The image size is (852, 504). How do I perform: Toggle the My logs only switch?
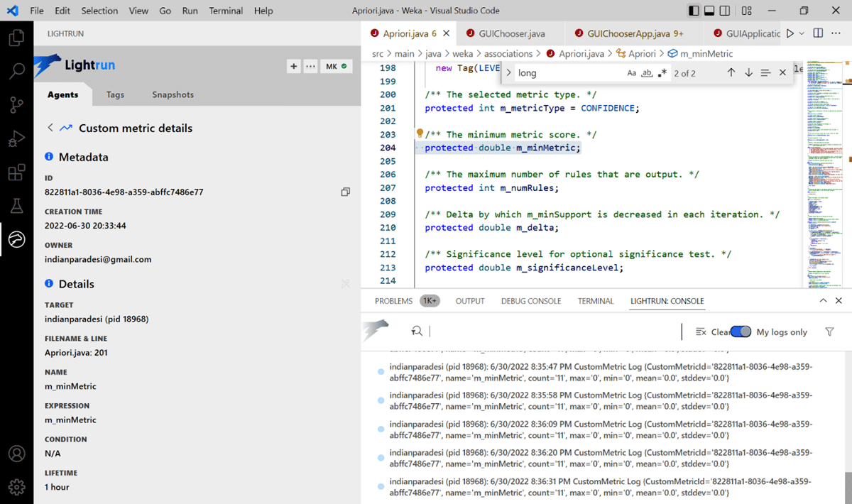point(741,332)
